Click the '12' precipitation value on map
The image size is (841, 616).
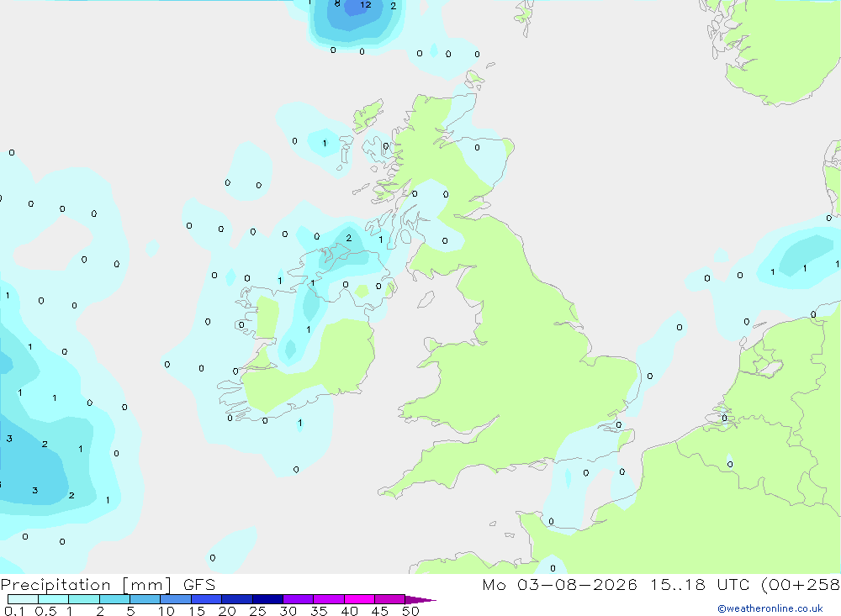click(x=366, y=5)
